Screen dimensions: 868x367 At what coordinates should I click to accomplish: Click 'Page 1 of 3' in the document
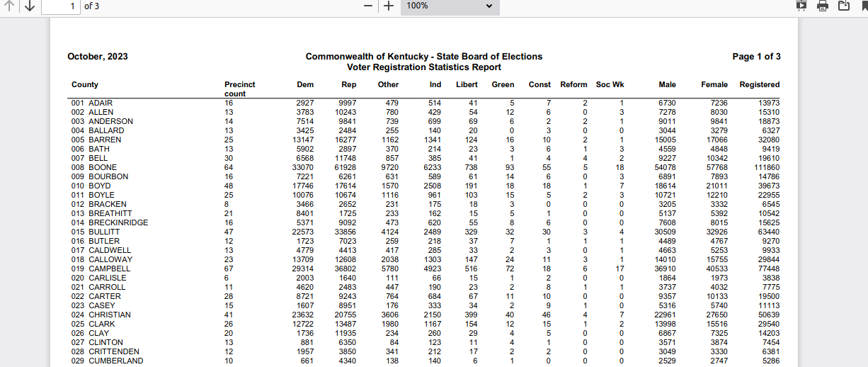757,57
